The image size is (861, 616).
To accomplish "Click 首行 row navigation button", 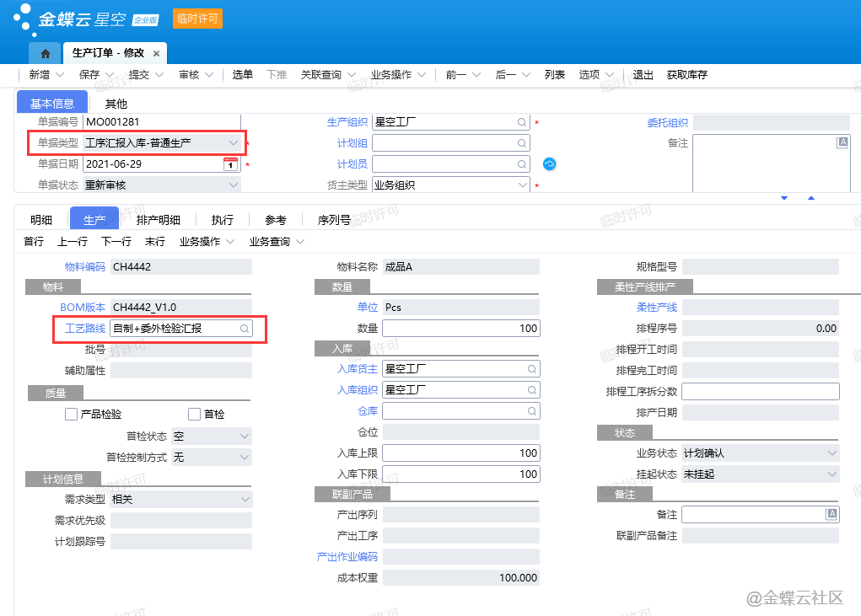I will point(34,241).
